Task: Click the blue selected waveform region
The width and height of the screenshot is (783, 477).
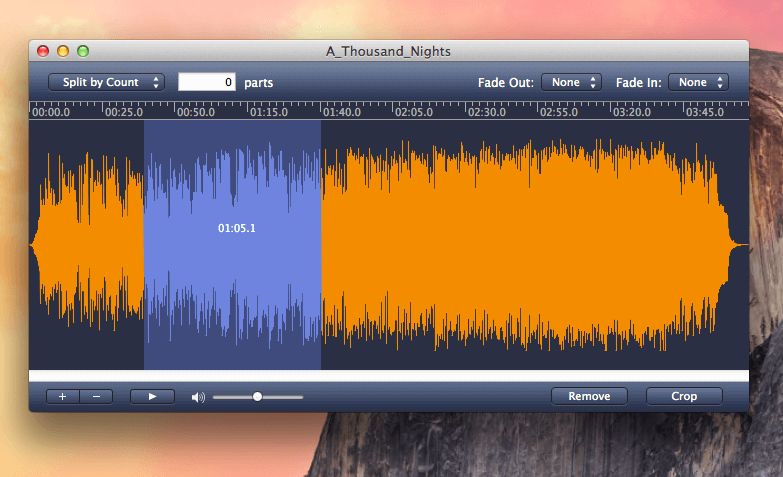Action: [232, 245]
